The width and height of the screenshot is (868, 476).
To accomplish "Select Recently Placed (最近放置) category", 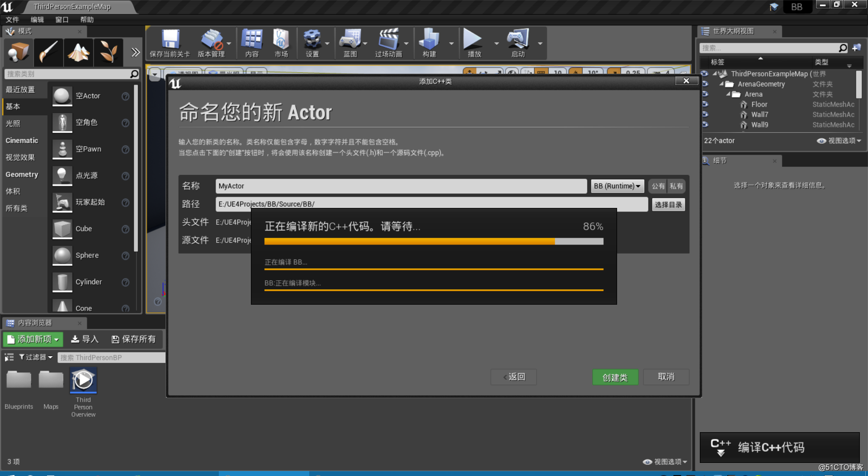I will 25,90.
